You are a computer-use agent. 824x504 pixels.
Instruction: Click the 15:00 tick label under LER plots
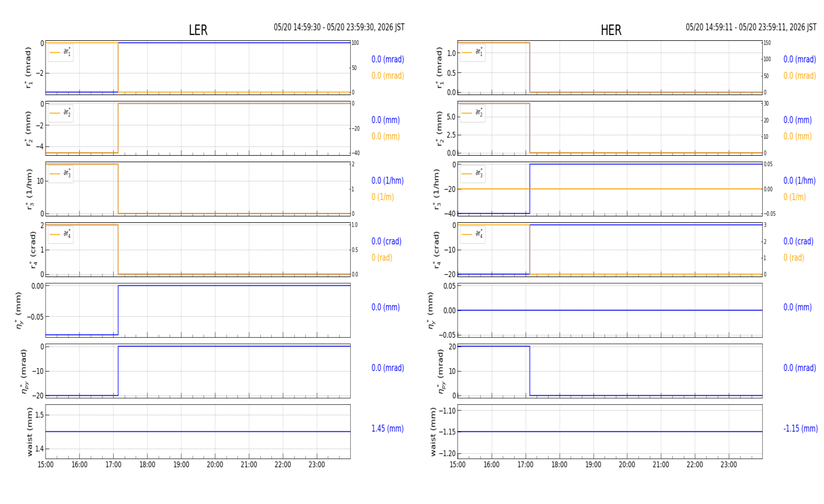(46, 465)
